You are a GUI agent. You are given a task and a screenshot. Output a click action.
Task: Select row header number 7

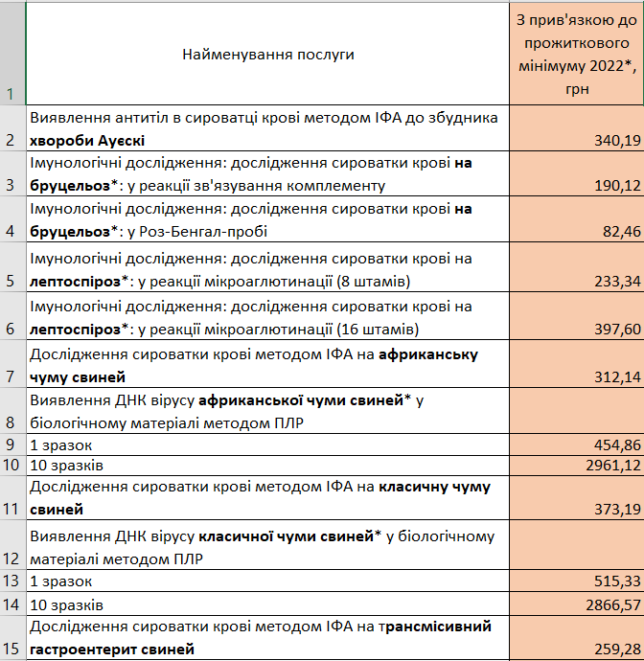point(11,366)
